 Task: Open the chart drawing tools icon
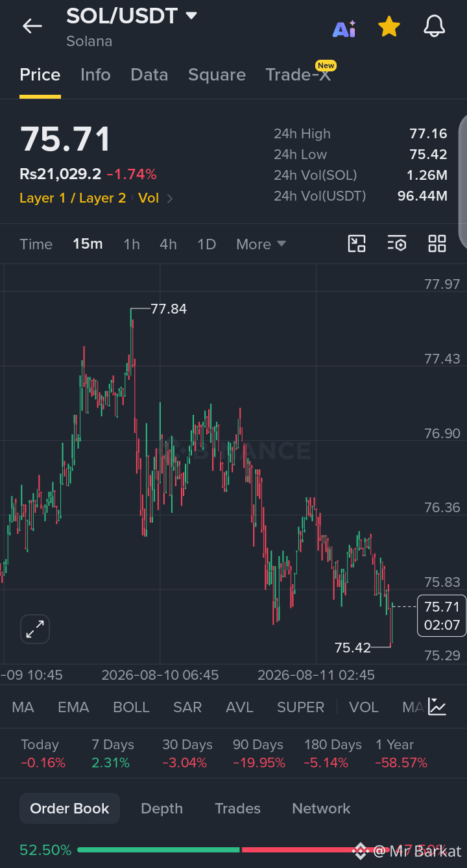(x=357, y=243)
